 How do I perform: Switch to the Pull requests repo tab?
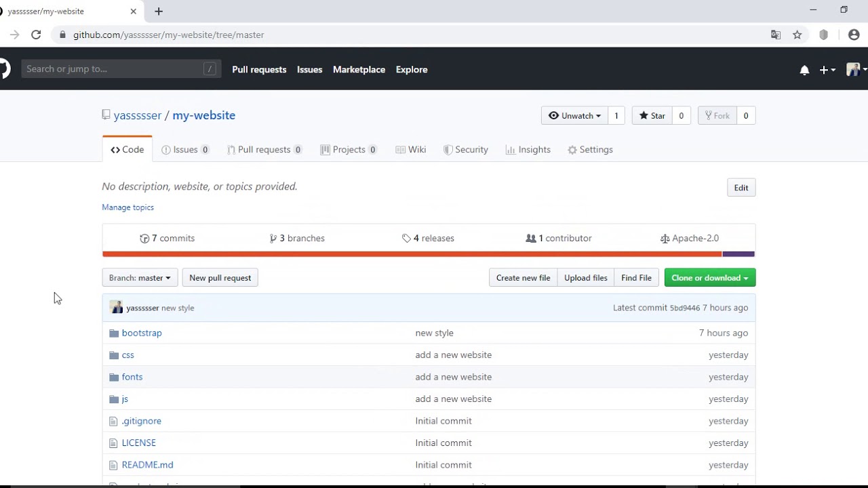[x=264, y=150]
